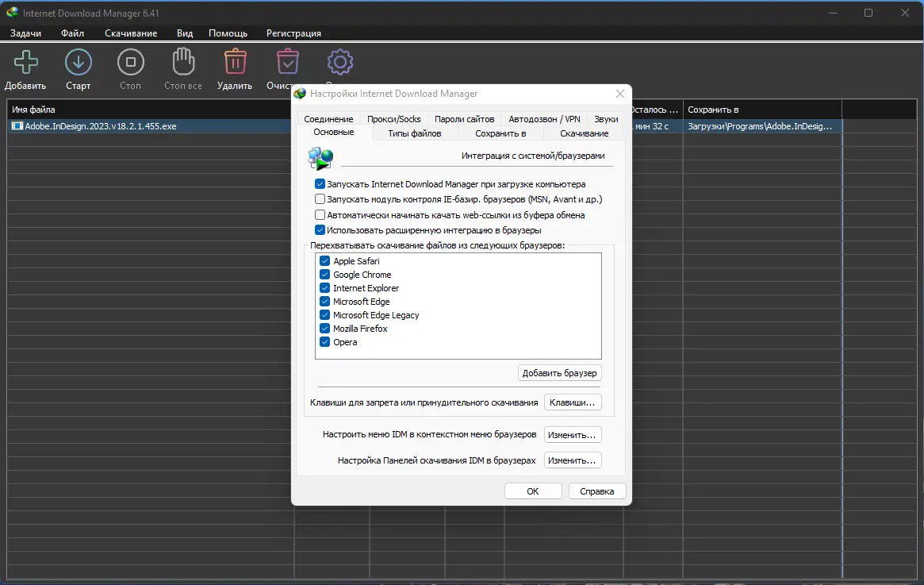Screen dimensions: 924x585
Task: Uncheck Internet Explorer in browser list
Action: [324, 288]
